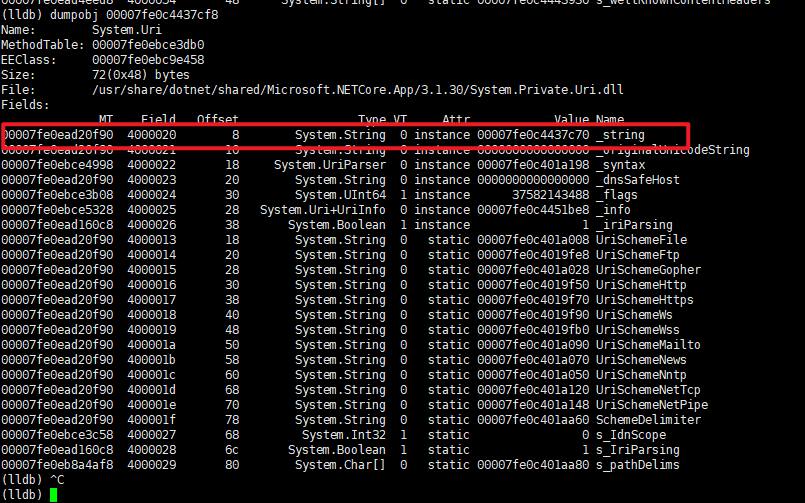Select the _dnsSafeHost field name
This screenshot has height=503, width=805.
click(x=637, y=180)
